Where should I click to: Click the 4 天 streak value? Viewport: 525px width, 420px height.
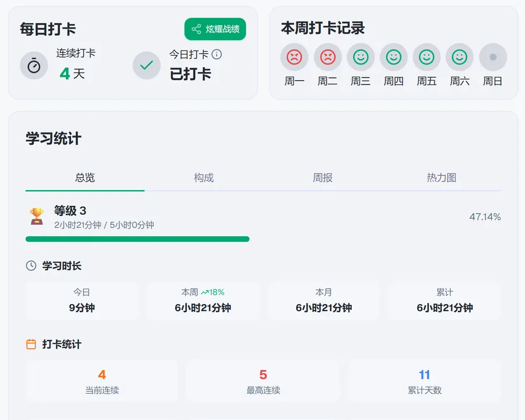pyautogui.click(x=72, y=73)
